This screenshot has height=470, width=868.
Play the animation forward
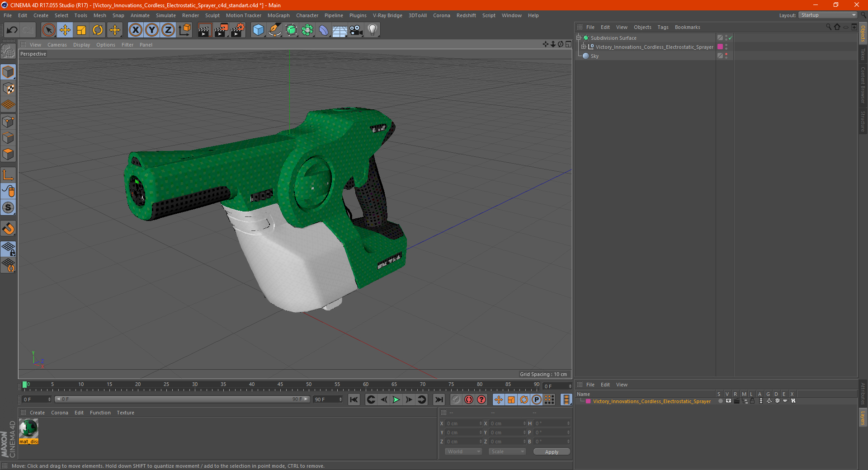click(396, 399)
